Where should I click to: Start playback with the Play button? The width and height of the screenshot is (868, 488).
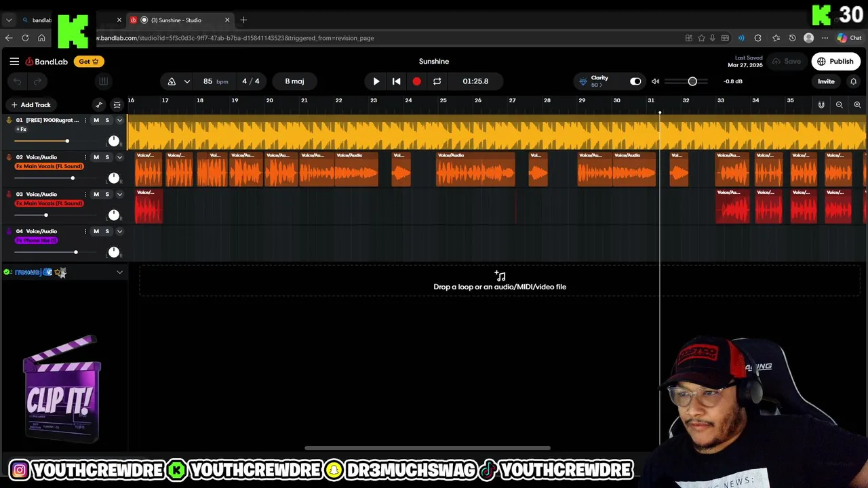click(376, 81)
